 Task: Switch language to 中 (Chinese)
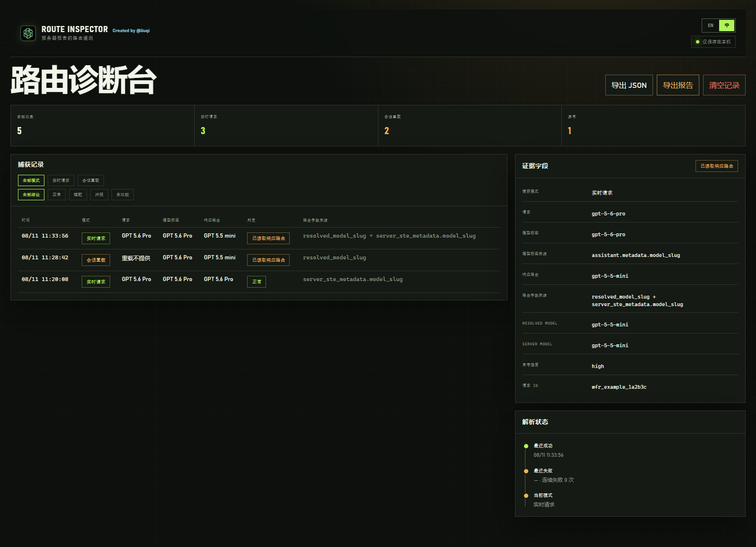pyautogui.click(x=727, y=26)
